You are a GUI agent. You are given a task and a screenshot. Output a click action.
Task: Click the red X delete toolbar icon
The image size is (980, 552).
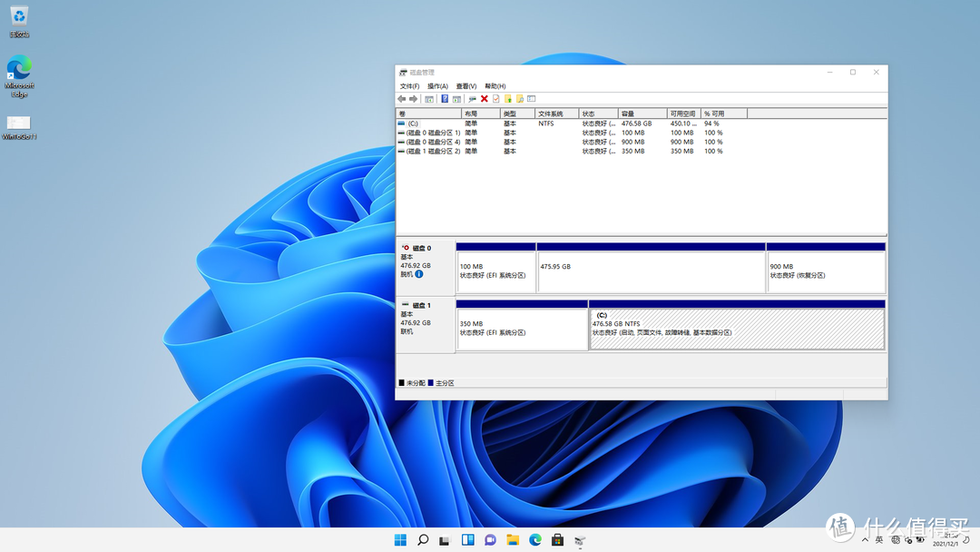tap(485, 99)
